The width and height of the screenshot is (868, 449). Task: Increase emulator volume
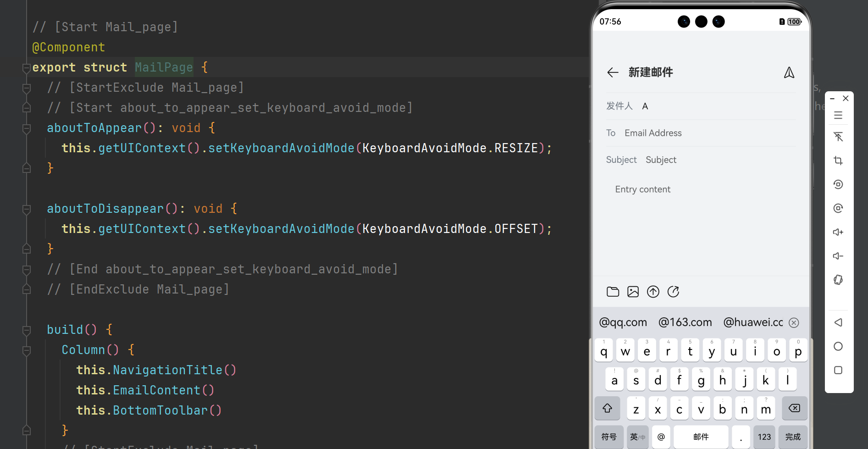point(838,232)
